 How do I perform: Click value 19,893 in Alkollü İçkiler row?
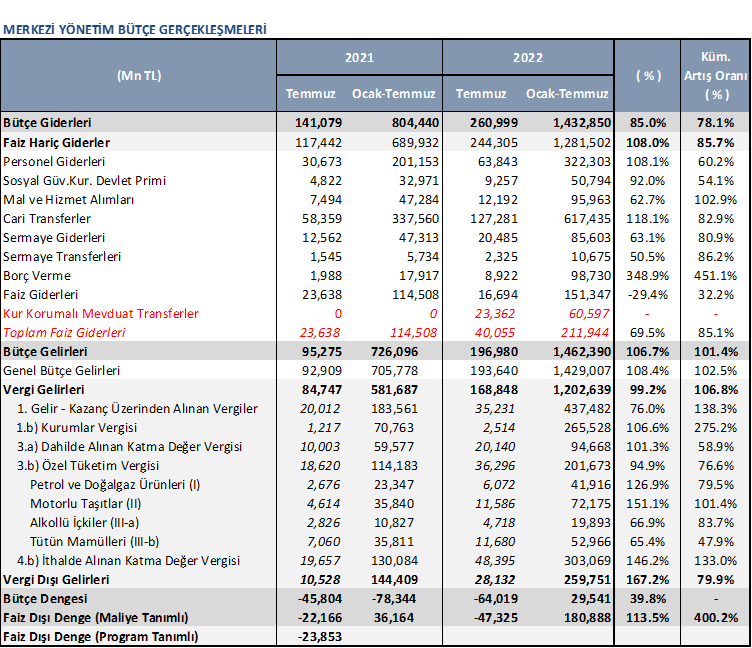point(591,523)
